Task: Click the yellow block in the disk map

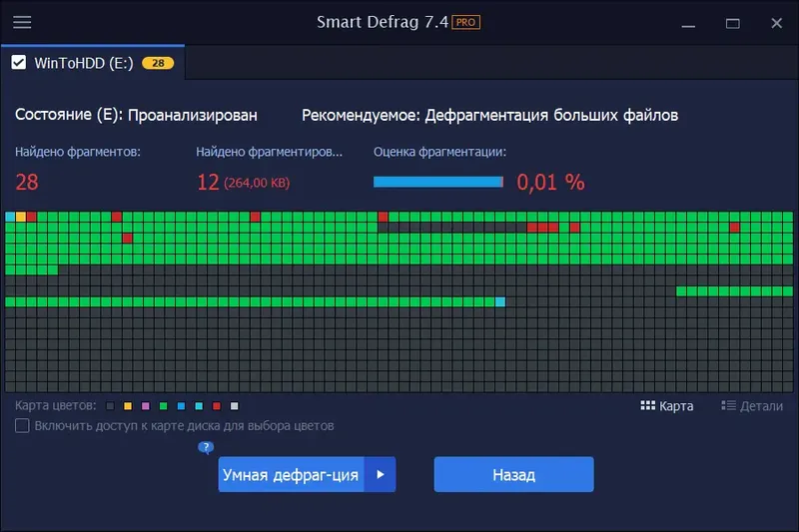Action: (x=21, y=217)
